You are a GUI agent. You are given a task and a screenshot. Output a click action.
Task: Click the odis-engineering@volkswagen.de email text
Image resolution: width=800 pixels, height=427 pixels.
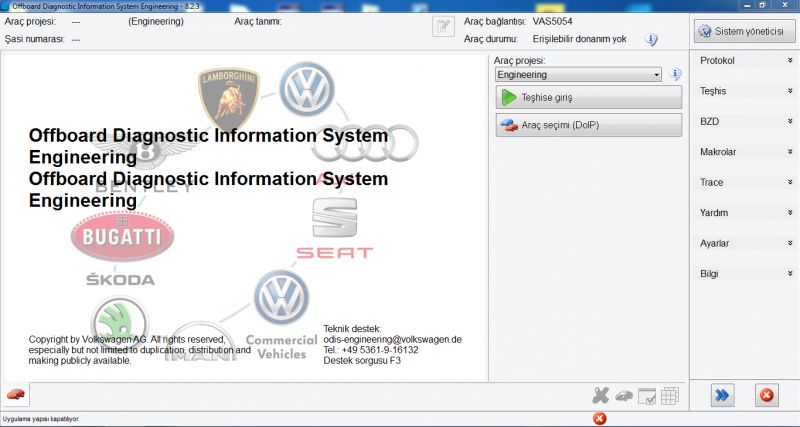tap(392, 339)
